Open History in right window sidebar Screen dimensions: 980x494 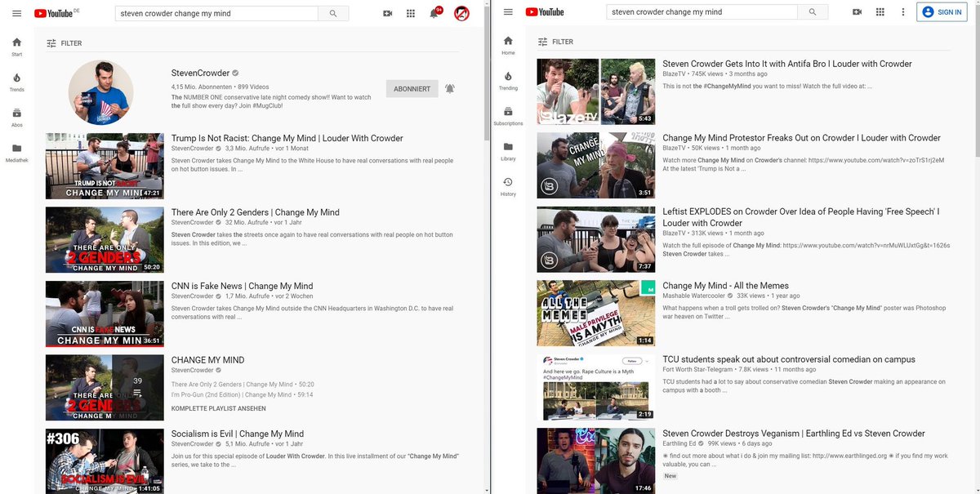[508, 186]
